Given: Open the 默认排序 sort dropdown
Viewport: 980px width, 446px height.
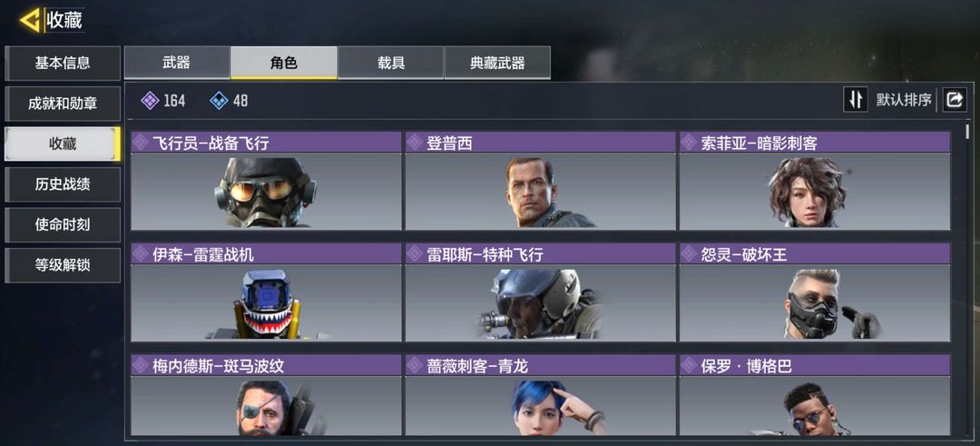Looking at the screenshot, I should (904, 99).
